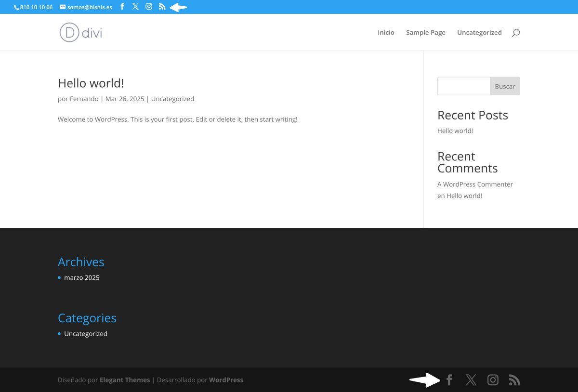Click the footer Instagram icon

[493, 380]
